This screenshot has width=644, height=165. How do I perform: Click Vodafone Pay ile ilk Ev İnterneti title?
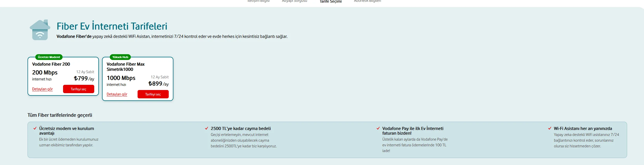pyautogui.click(x=413, y=131)
